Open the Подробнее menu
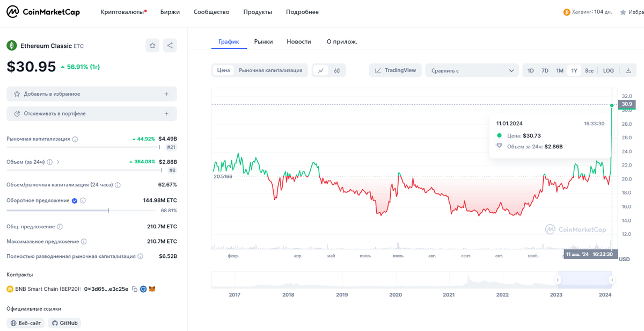The width and height of the screenshot is (644, 331). pyautogui.click(x=302, y=12)
